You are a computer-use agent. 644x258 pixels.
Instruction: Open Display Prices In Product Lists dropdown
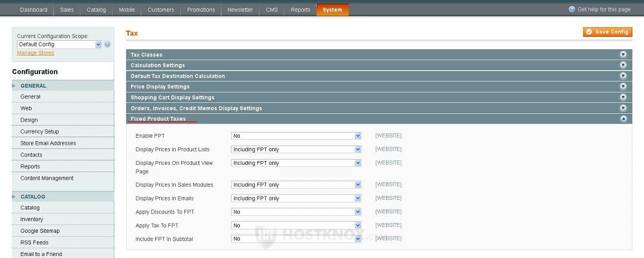[x=296, y=149]
